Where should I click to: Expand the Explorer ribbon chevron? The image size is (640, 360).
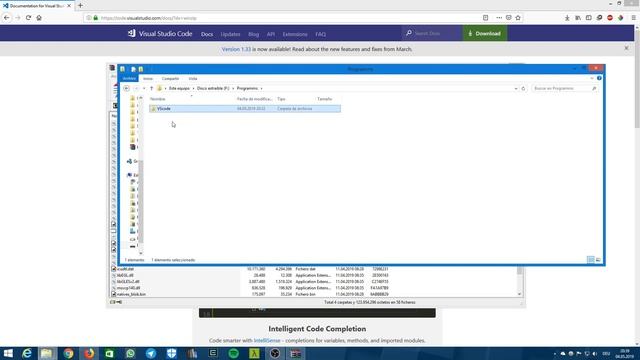pos(592,78)
